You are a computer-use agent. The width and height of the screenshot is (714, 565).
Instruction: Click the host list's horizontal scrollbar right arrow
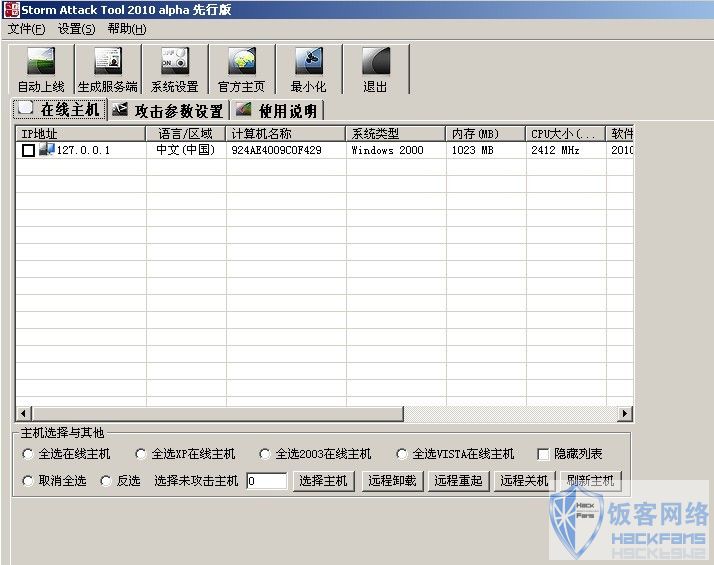[x=625, y=414]
